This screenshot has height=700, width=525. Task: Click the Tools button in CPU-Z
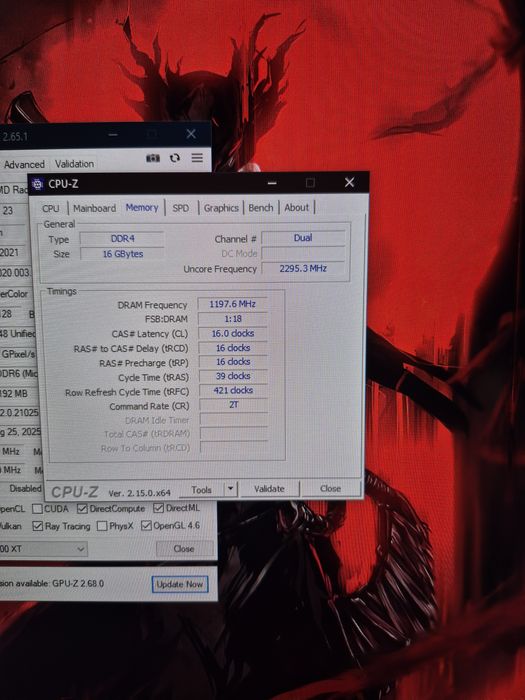201,490
